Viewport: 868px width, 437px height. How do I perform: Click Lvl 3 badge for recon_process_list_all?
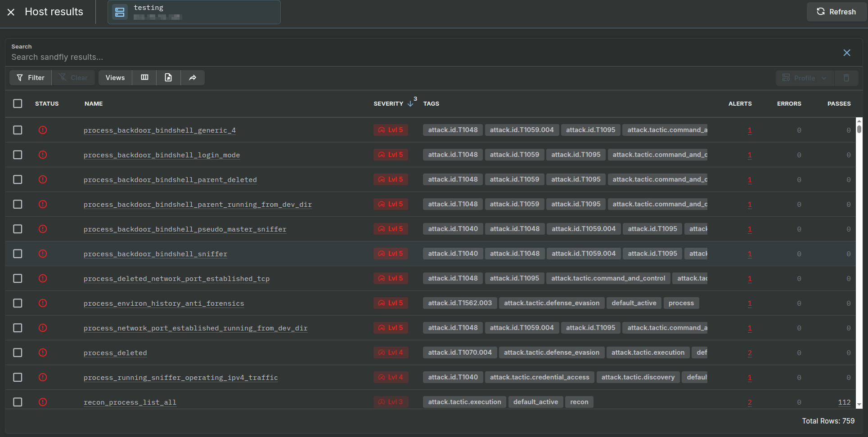[x=391, y=402]
